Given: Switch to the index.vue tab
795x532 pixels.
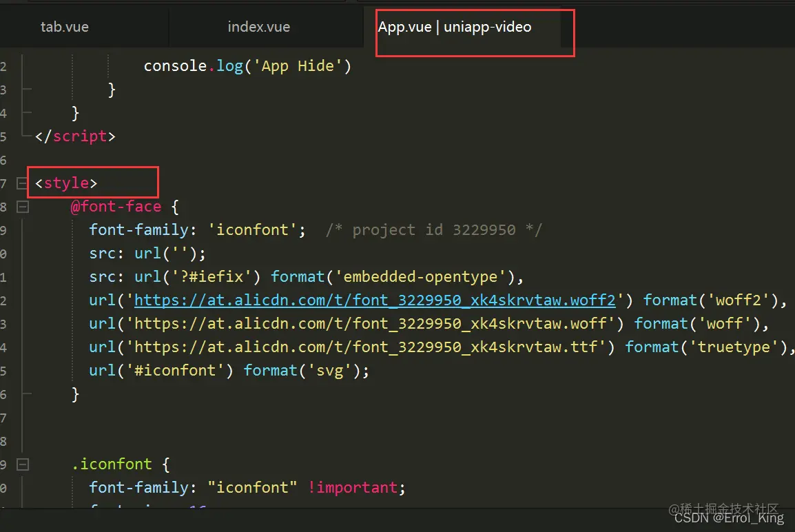Looking at the screenshot, I should (x=258, y=27).
